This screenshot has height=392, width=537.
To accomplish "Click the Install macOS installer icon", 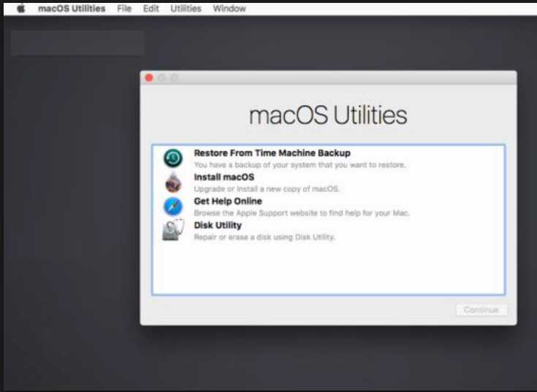I will (173, 182).
